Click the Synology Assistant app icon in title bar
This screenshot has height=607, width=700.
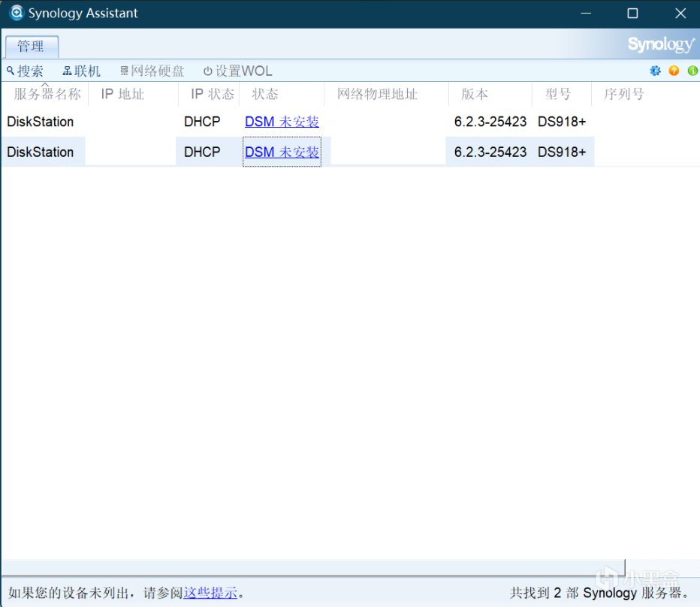pyautogui.click(x=17, y=13)
